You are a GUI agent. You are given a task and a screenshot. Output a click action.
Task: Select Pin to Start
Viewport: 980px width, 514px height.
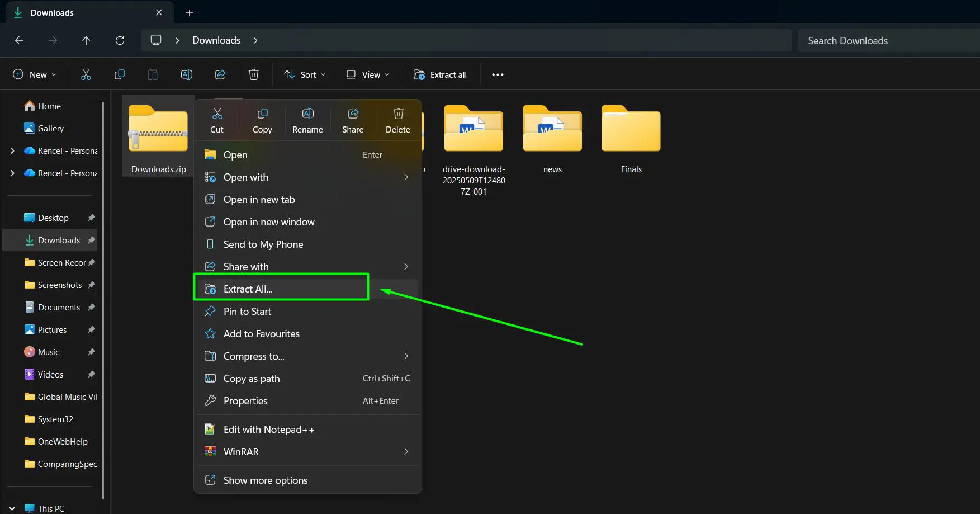[247, 311]
